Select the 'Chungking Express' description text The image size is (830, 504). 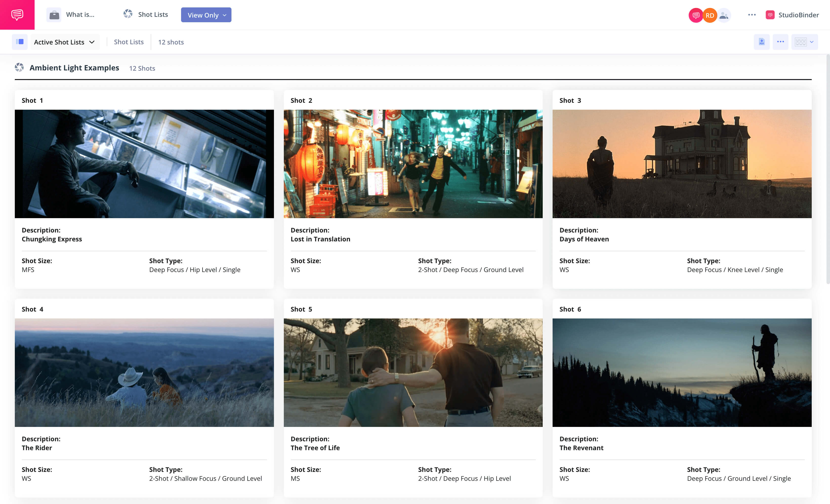(52, 239)
